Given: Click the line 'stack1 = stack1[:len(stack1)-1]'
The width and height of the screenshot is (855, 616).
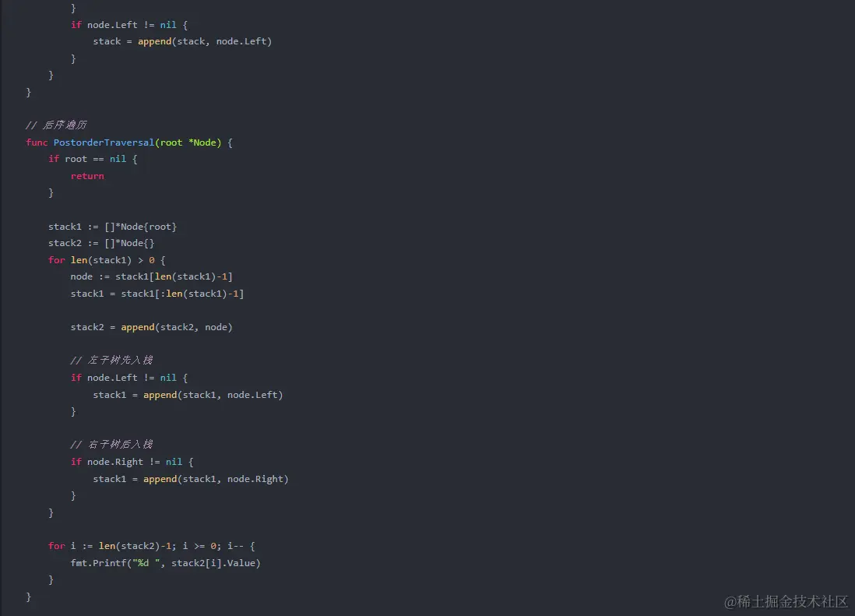Looking at the screenshot, I should coord(157,294).
